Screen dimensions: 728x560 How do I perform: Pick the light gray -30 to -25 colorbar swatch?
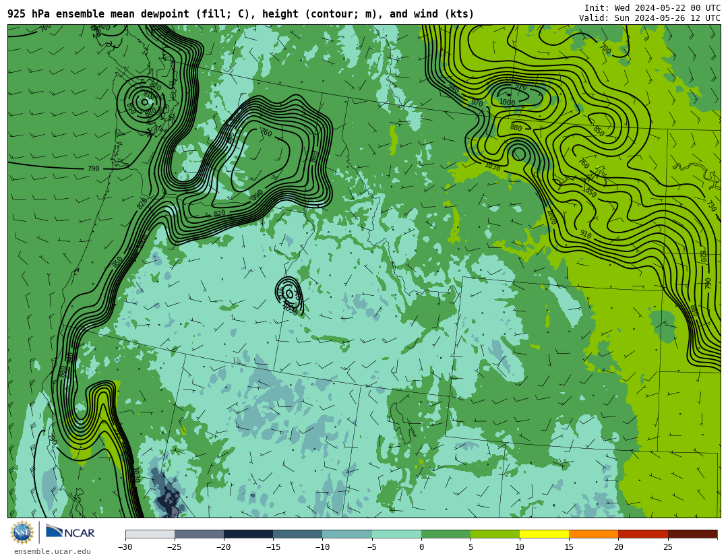[150, 534]
